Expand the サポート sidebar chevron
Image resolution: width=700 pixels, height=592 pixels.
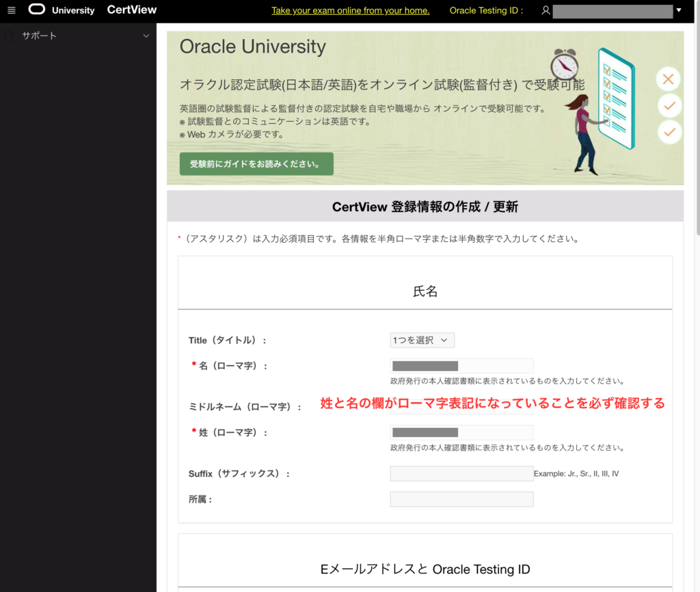pyautogui.click(x=146, y=36)
